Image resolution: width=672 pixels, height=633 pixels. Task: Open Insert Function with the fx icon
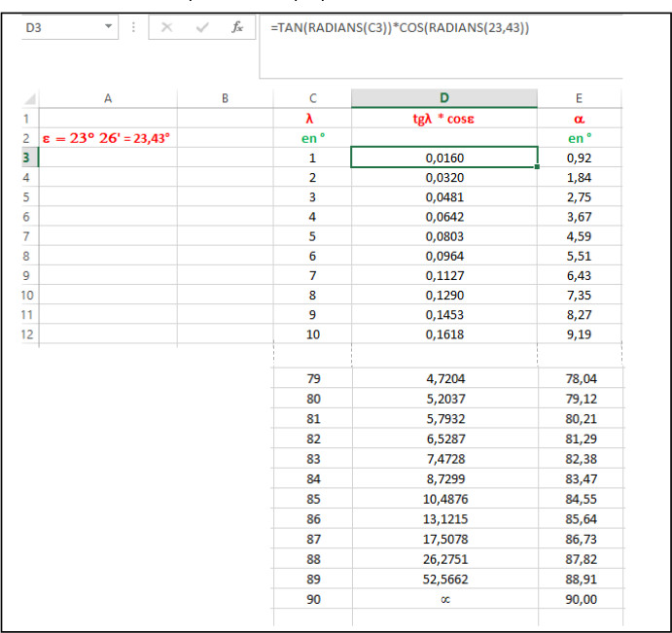236,28
